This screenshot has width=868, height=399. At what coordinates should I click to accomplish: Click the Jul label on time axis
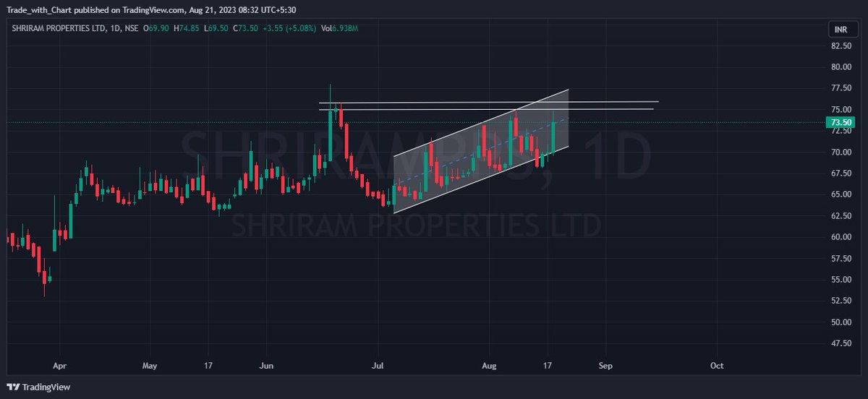pos(378,366)
